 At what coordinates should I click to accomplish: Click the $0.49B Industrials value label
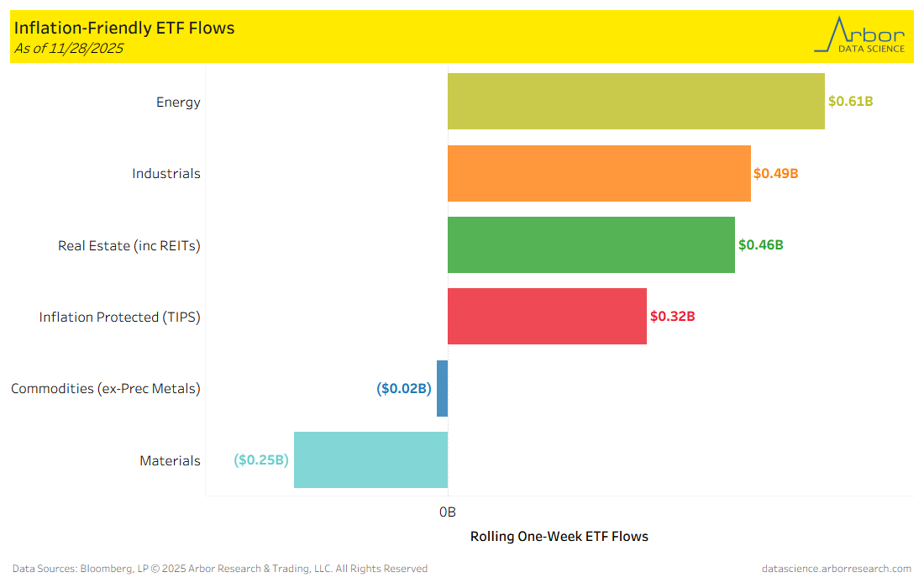775,174
